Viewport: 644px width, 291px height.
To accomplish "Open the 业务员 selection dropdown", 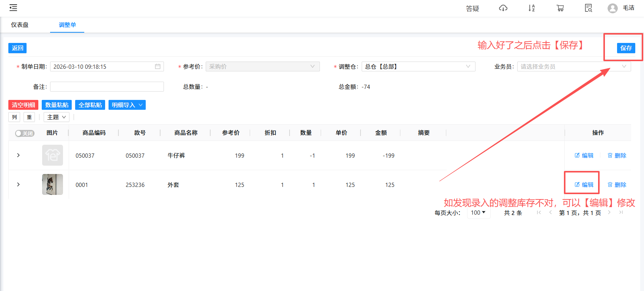I will [573, 66].
